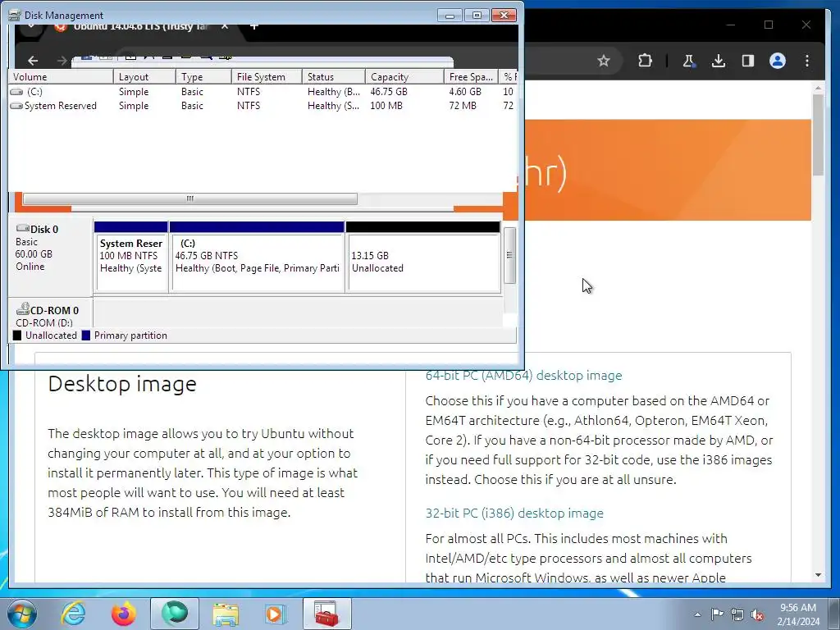
Task: Sort by the Type column header
Action: click(x=203, y=76)
